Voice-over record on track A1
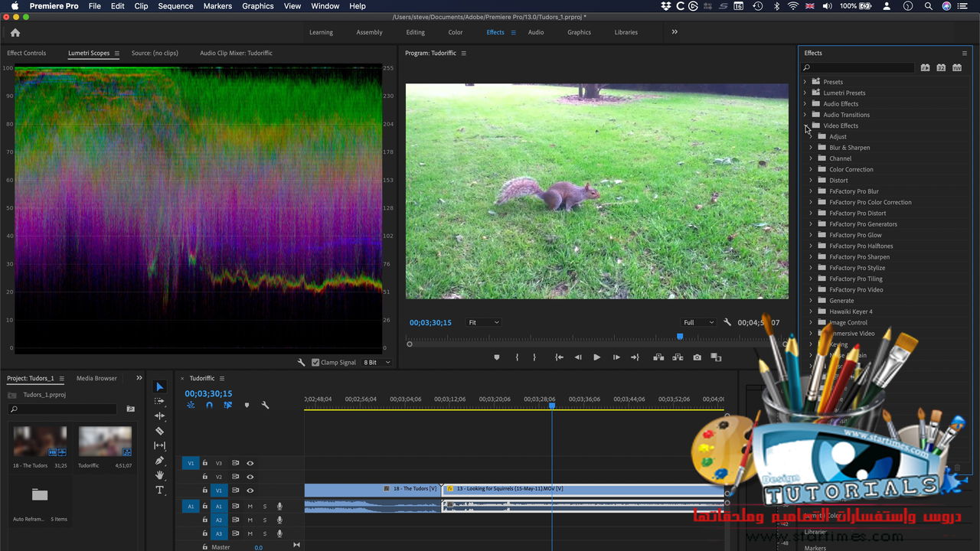 (279, 506)
